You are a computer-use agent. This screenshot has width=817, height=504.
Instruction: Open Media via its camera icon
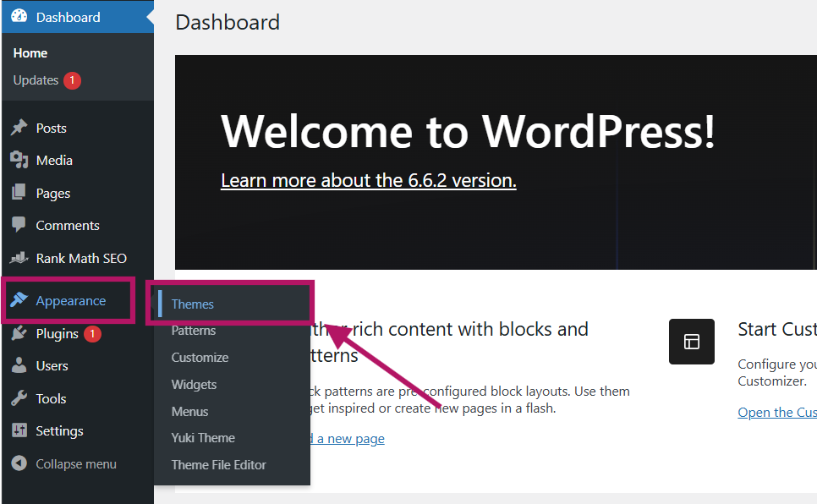point(19,160)
